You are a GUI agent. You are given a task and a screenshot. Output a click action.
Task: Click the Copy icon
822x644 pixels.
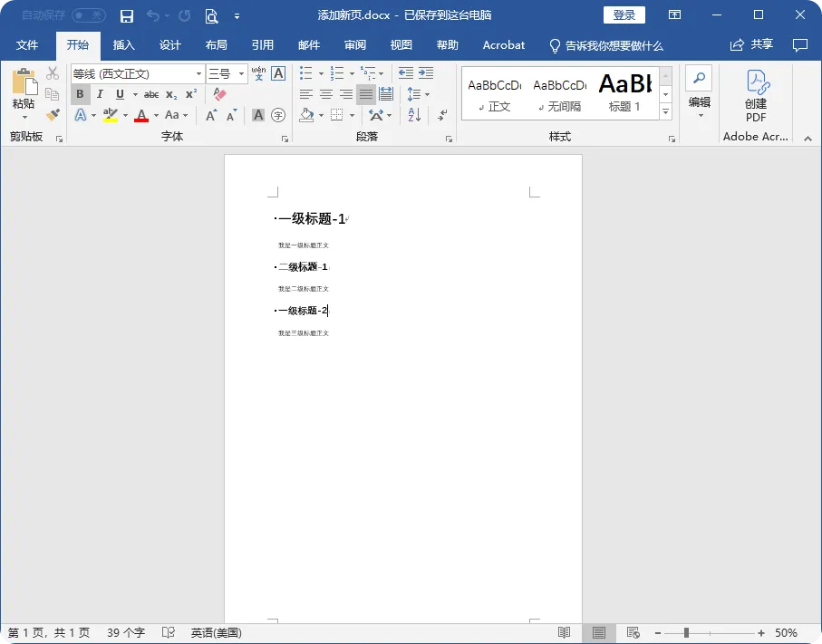point(52,94)
